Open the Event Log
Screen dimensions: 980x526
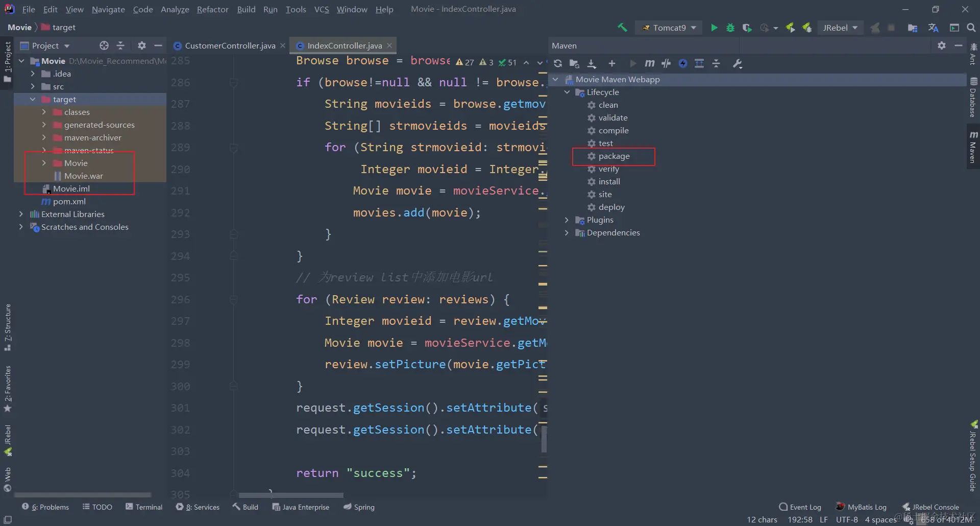pos(800,507)
